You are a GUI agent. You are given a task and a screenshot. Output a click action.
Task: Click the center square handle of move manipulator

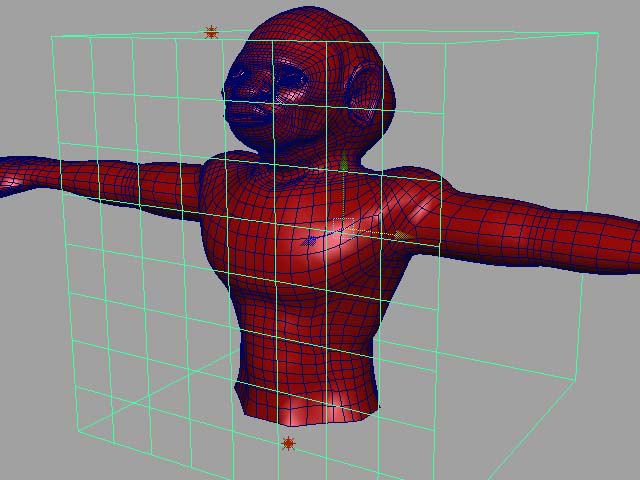pyautogui.click(x=343, y=228)
